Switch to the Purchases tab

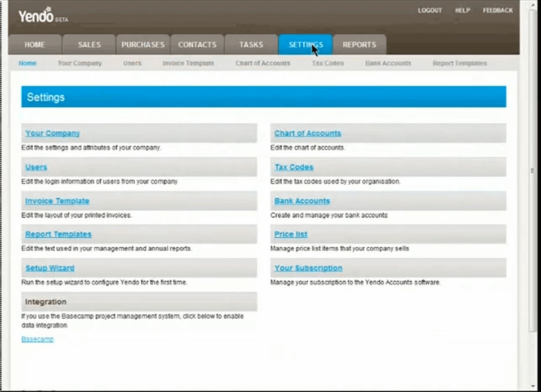point(143,44)
